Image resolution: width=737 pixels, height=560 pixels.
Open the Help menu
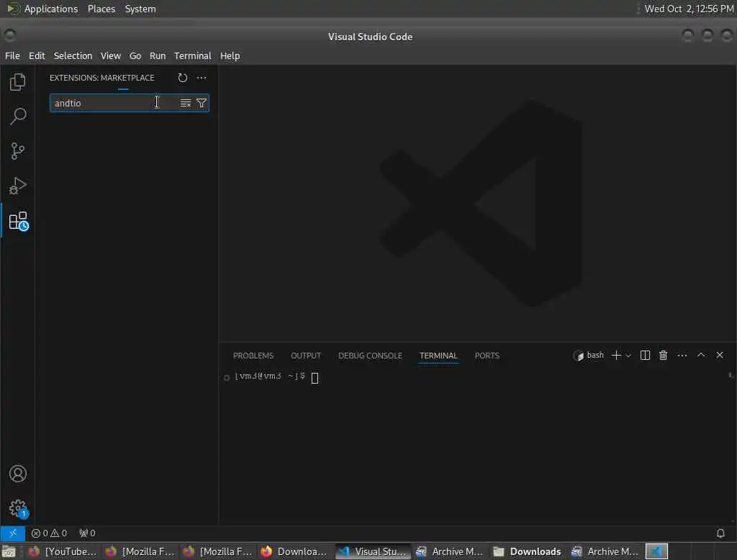230,55
